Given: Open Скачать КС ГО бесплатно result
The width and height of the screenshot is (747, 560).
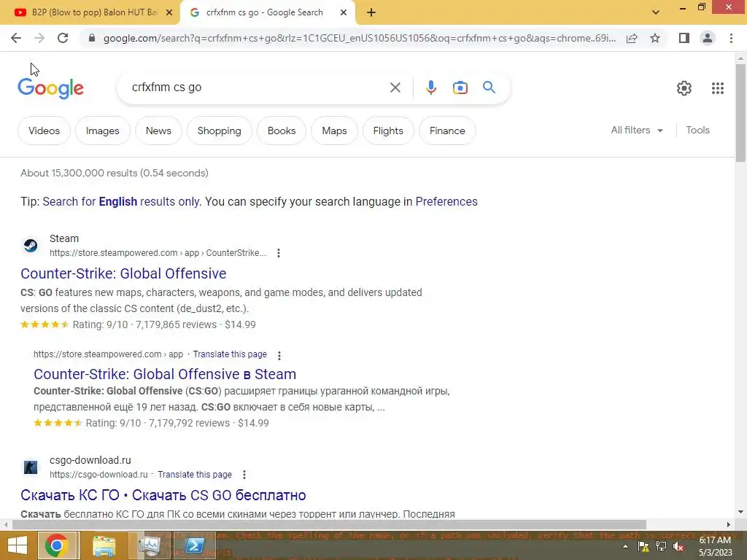Looking at the screenshot, I should [x=163, y=495].
